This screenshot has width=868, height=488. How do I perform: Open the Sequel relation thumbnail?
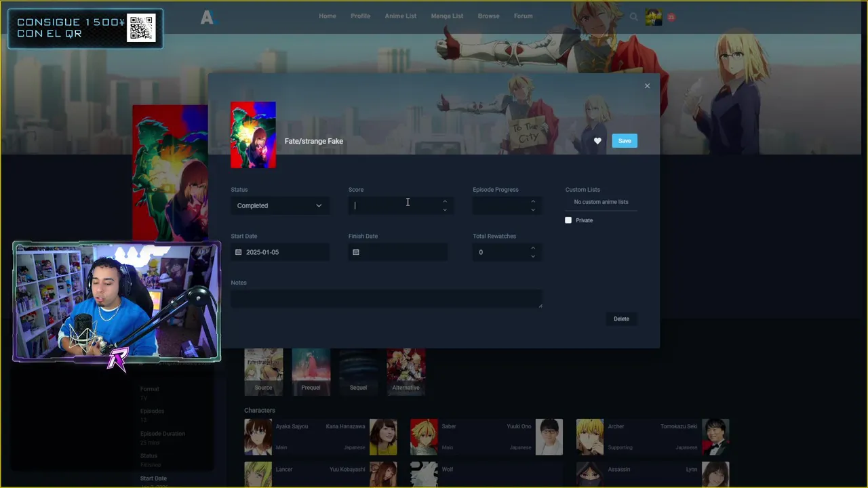point(359,372)
